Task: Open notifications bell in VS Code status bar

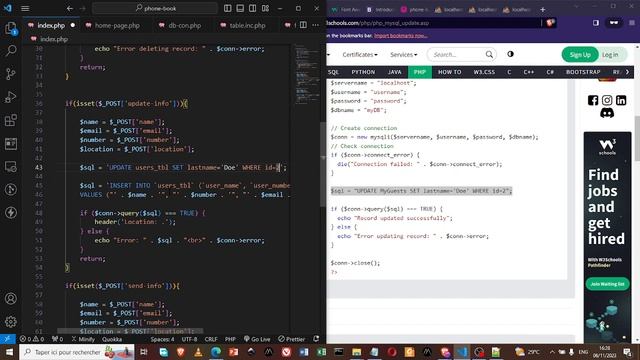Action: 316,339
